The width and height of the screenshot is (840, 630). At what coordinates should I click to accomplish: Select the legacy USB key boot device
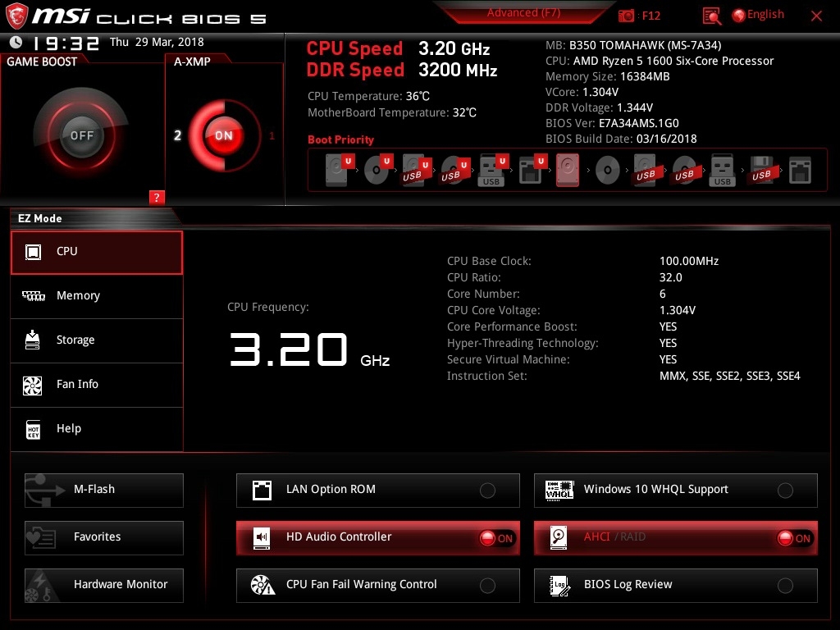(722, 171)
